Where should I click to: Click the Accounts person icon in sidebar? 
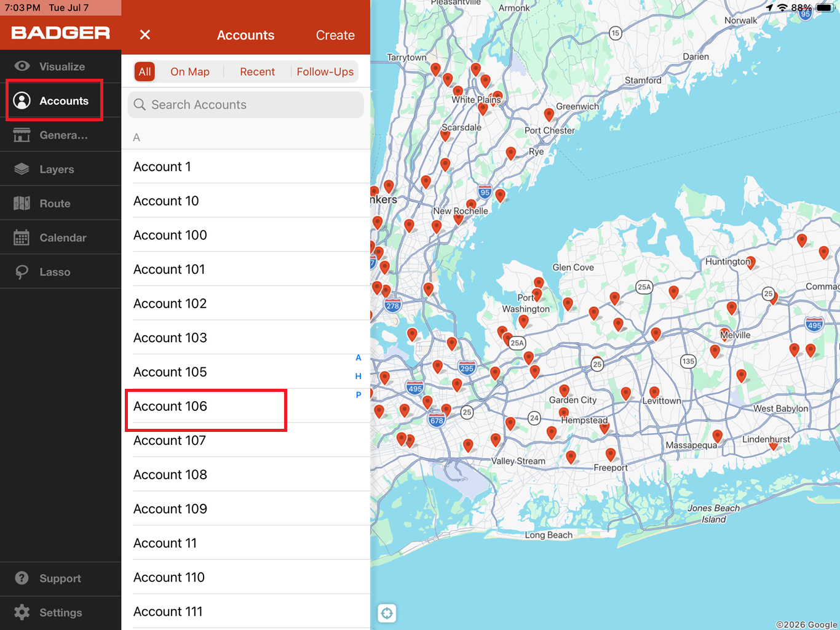22,100
